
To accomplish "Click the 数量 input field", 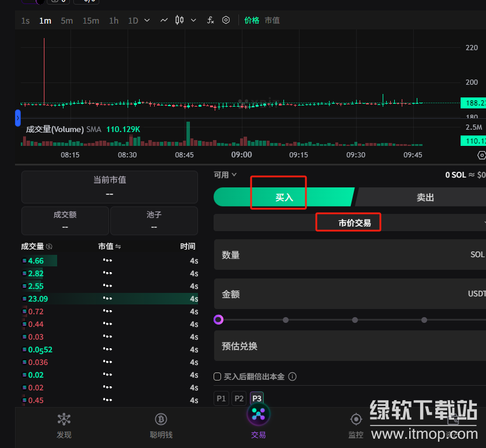I will (346, 255).
